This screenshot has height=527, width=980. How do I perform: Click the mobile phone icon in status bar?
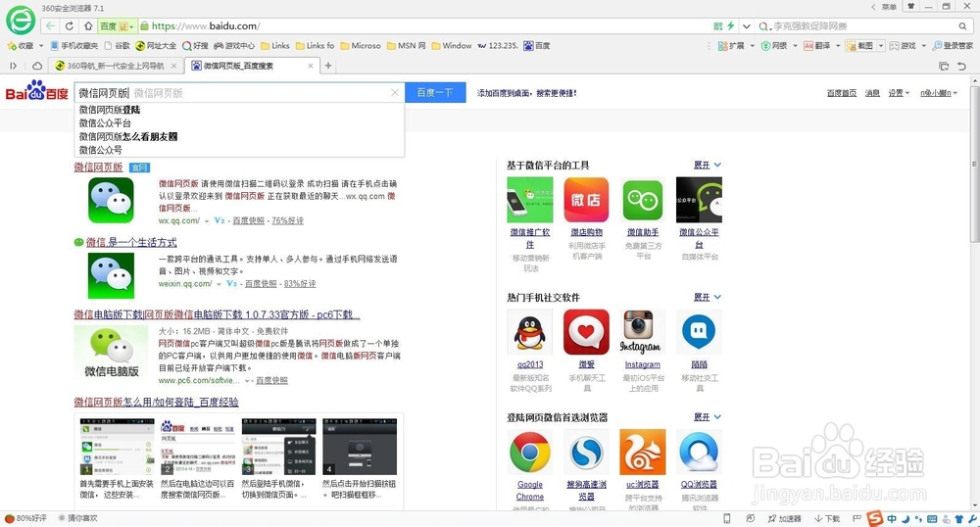pyautogui.click(x=727, y=519)
